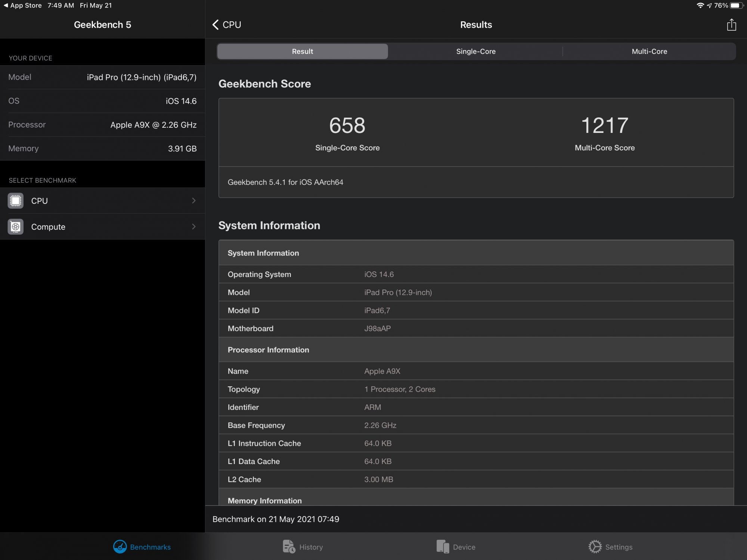
Task: Tap the Compute benchmark icon
Action: [x=16, y=227]
